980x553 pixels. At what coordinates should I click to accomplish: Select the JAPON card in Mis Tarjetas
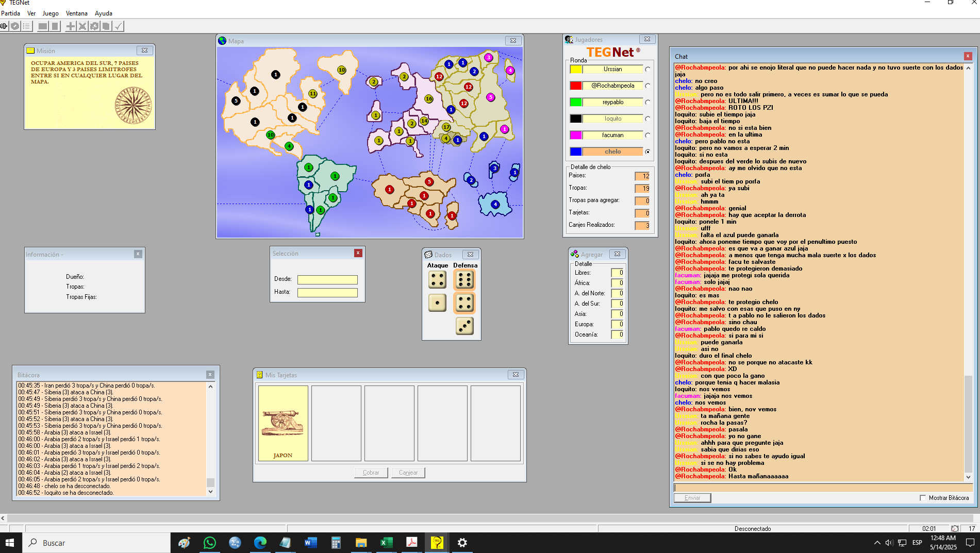tap(283, 423)
